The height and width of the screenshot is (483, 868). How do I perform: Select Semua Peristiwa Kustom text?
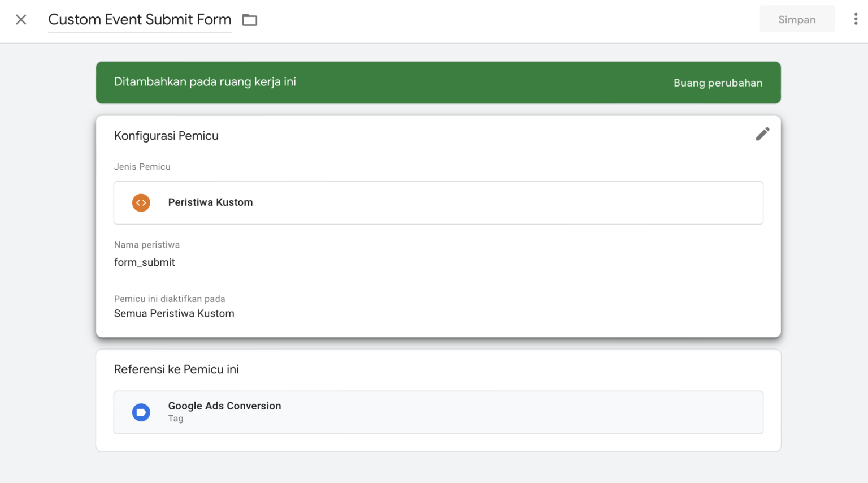coord(174,313)
